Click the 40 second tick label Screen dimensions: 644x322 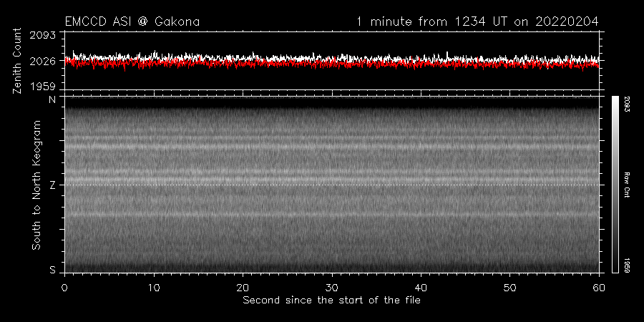point(421,288)
